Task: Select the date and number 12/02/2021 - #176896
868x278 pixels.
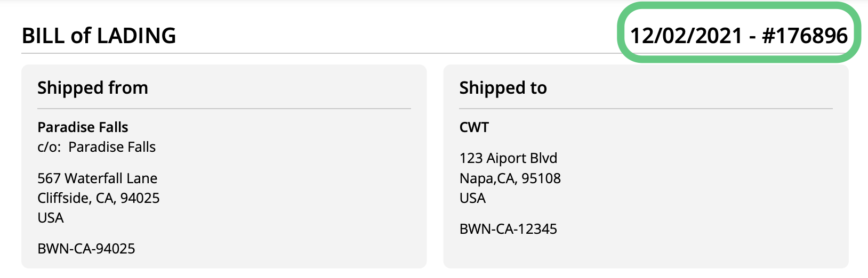Action: point(739,36)
